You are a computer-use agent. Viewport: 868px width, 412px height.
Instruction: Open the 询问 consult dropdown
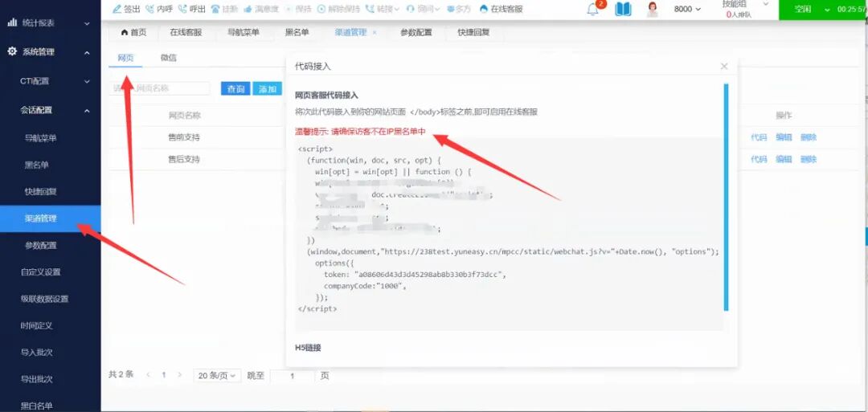click(423, 9)
